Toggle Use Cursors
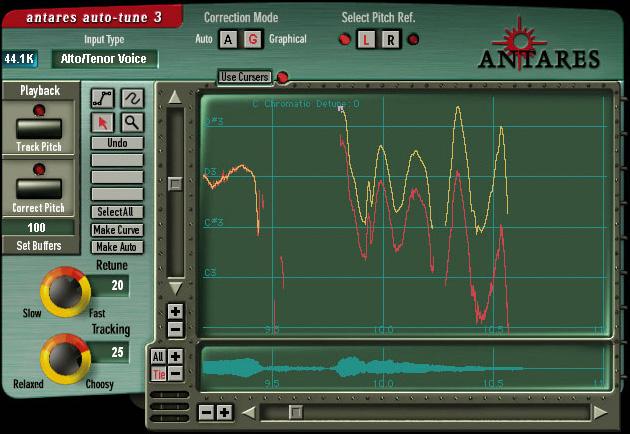 click(244, 77)
